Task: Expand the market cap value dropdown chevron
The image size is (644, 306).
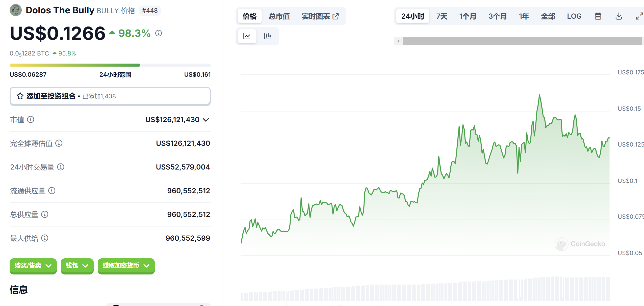Action: pyautogui.click(x=206, y=120)
